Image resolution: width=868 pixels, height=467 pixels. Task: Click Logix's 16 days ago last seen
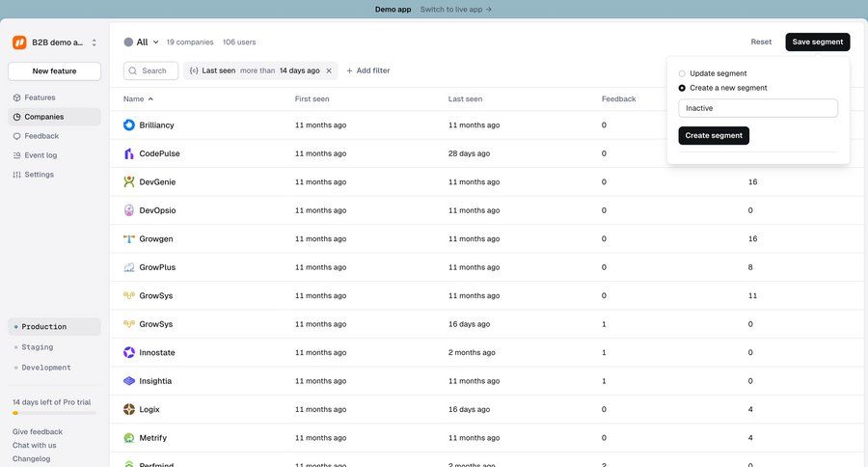469,409
